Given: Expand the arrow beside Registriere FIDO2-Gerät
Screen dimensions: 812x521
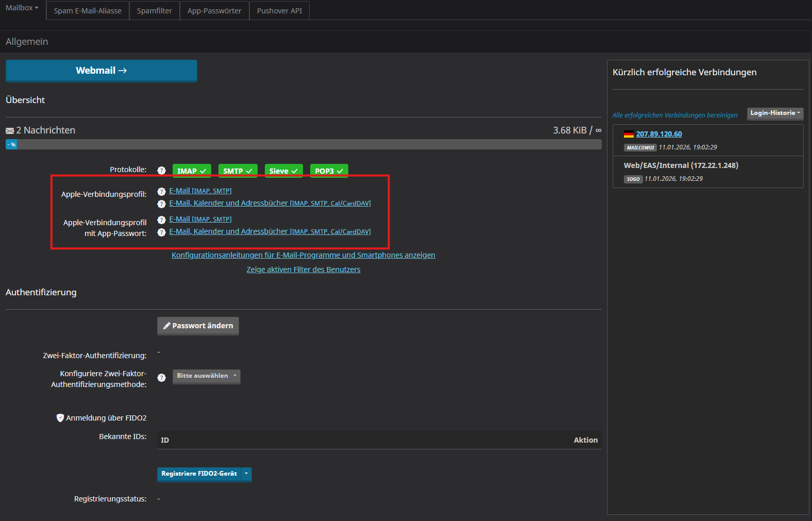Looking at the screenshot, I should pos(246,474).
